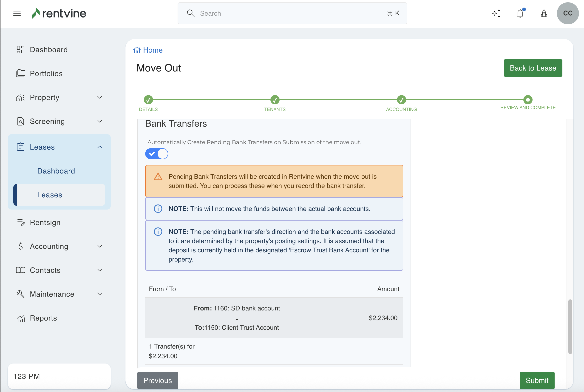Click the rocket launch icon
The width and height of the screenshot is (584, 392).
544,13
